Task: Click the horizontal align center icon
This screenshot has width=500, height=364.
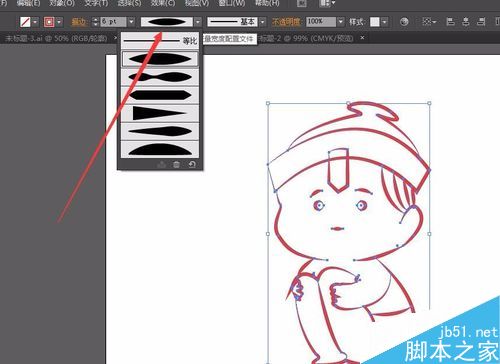Action: coord(466,22)
